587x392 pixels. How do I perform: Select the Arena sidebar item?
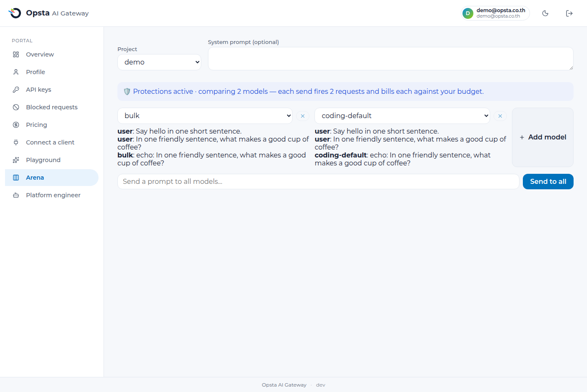(x=52, y=178)
